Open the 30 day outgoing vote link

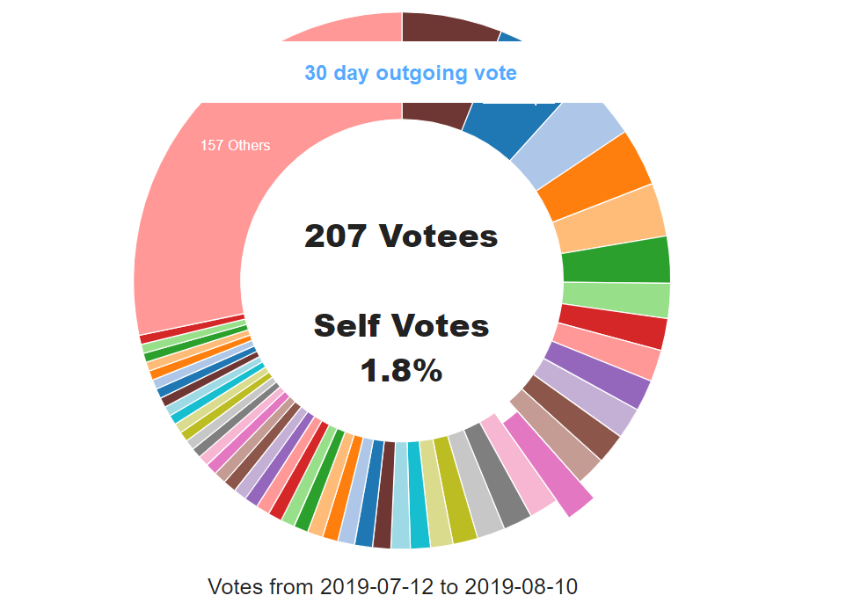[x=410, y=73]
